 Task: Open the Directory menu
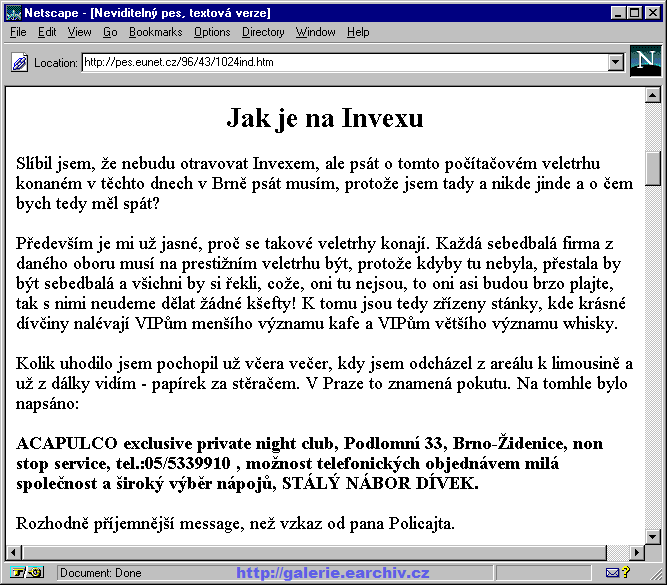coord(263,32)
